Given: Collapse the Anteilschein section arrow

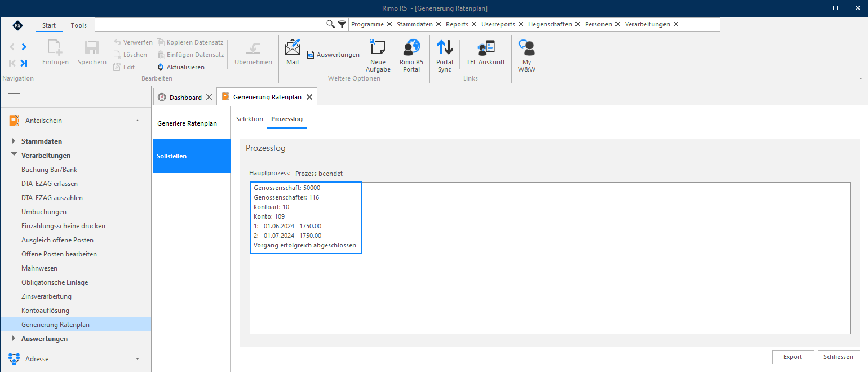Looking at the screenshot, I should (x=138, y=121).
